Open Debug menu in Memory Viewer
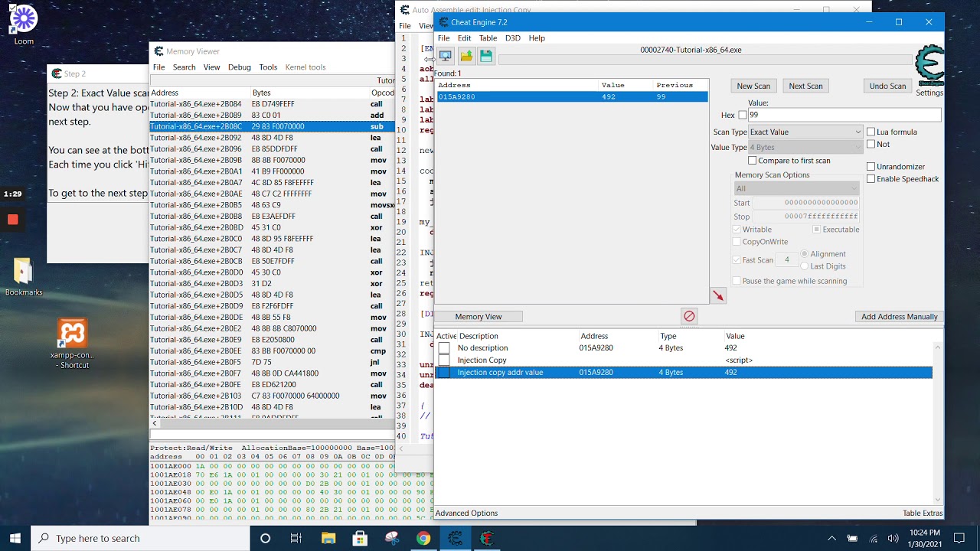The height and width of the screenshot is (551, 980). [x=239, y=67]
